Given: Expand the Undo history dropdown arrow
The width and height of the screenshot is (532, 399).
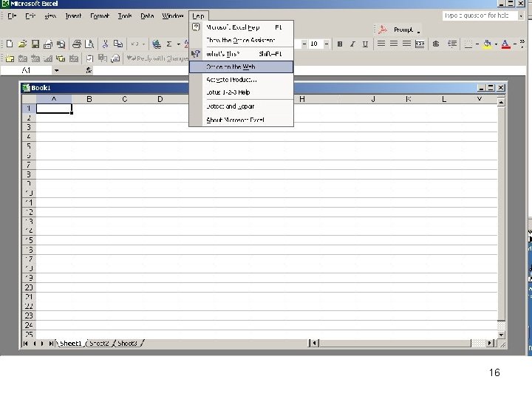Looking at the screenshot, I should coord(143,44).
